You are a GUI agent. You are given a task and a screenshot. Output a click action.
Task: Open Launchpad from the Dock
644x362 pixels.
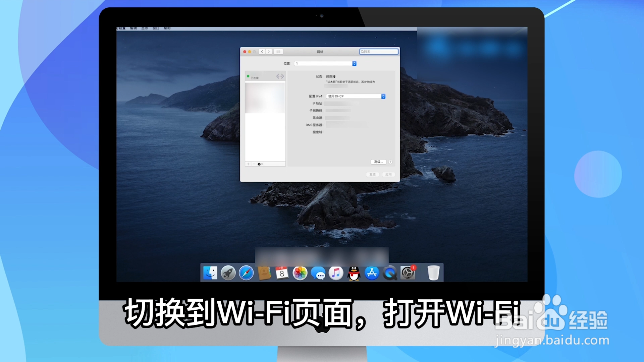[228, 273]
